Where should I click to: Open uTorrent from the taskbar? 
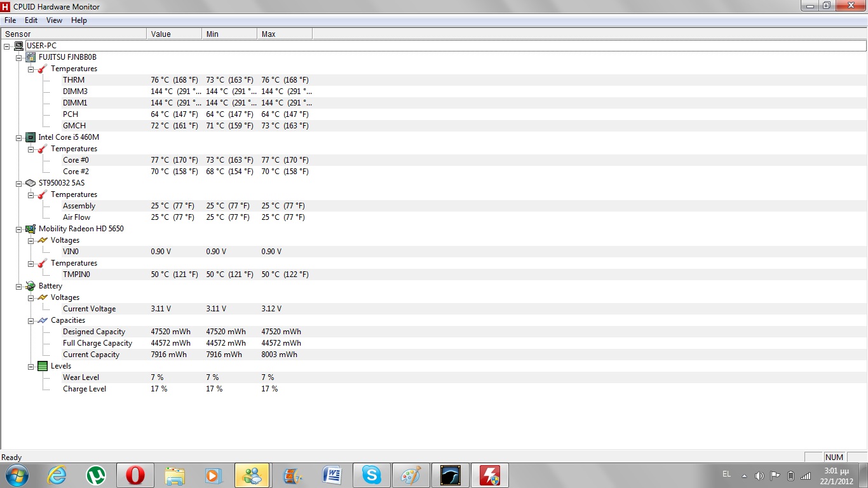pyautogui.click(x=96, y=475)
